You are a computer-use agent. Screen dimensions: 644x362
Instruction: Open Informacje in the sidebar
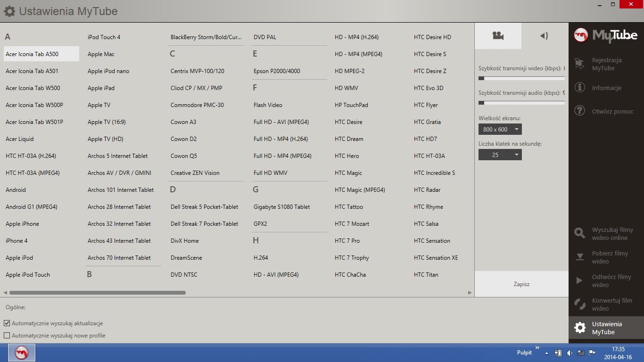[x=606, y=88]
